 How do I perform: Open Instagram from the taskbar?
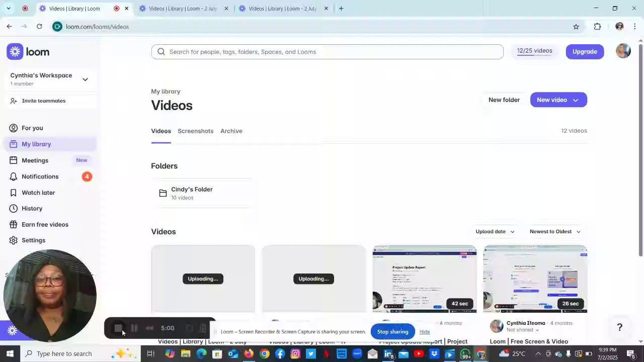click(295, 354)
